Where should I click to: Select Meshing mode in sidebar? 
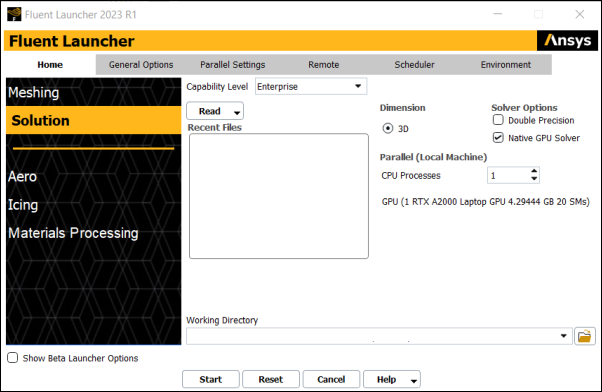(93, 93)
